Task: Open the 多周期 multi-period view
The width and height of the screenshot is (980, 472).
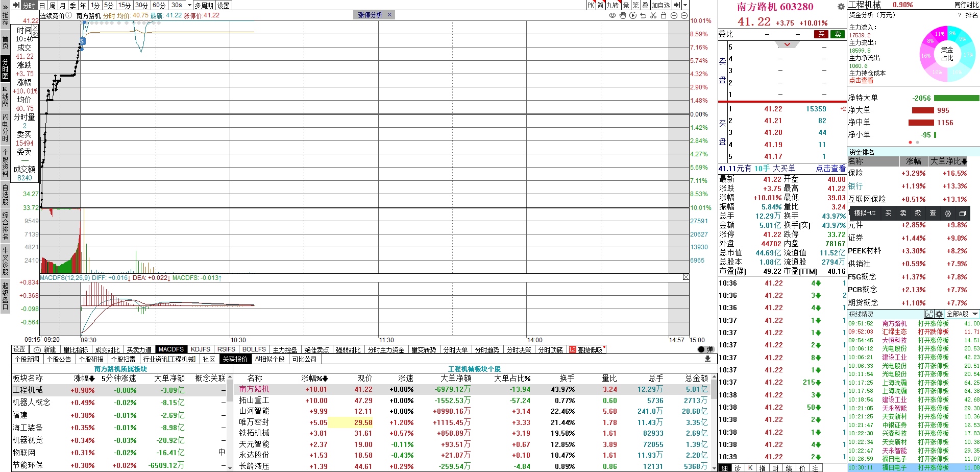Action: [204, 5]
